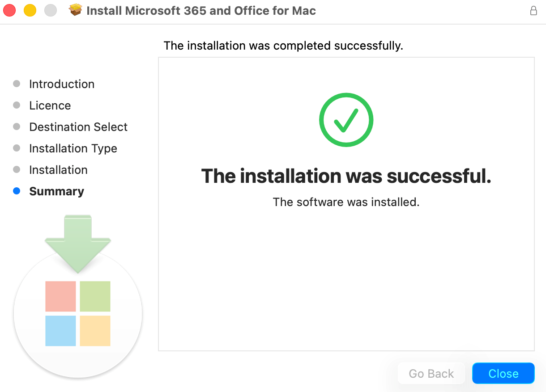Click the Close button

click(x=503, y=374)
